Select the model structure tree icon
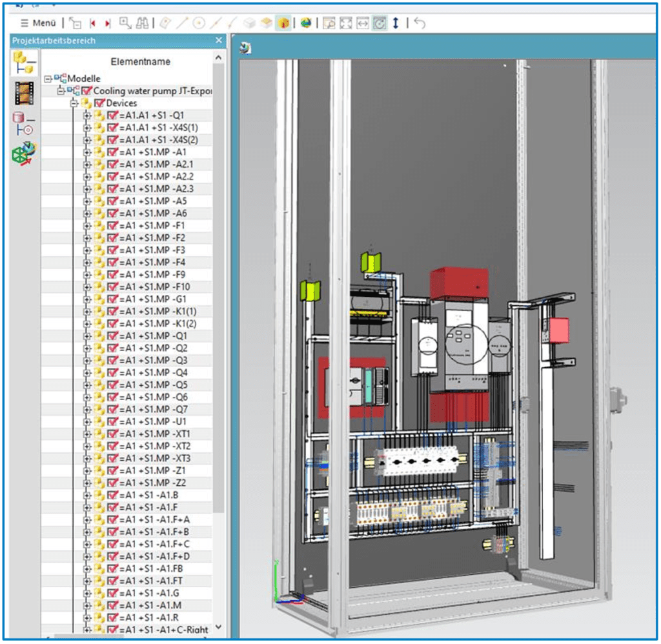The height and width of the screenshot is (644, 661). [x=24, y=61]
